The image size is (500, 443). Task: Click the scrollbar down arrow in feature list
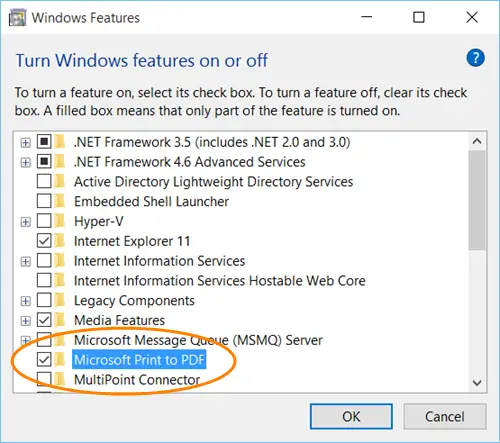(x=477, y=383)
